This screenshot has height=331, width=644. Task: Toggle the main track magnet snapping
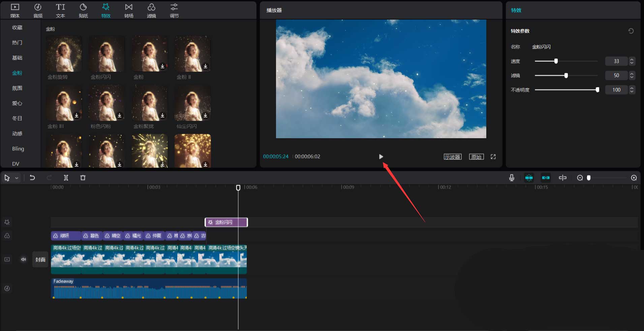529,178
